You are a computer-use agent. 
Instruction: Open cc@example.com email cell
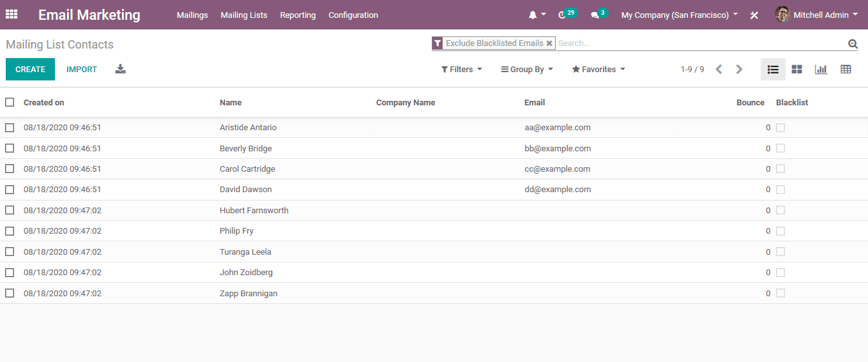[x=558, y=169]
